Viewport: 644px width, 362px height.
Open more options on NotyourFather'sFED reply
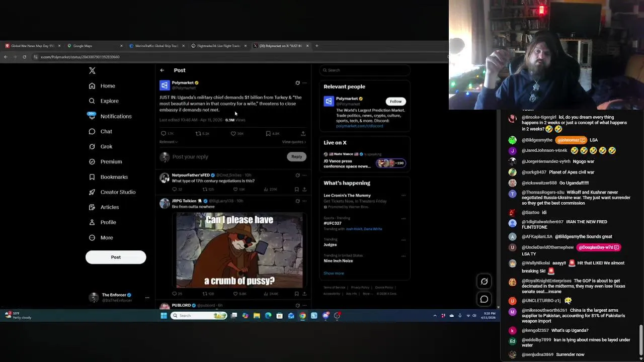coord(304,175)
